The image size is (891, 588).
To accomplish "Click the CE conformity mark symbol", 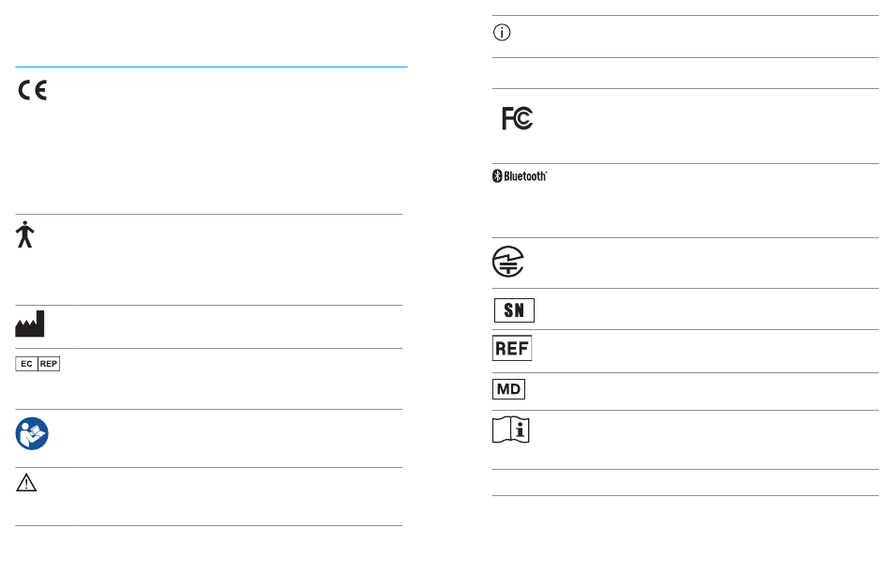I will pyautogui.click(x=33, y=90).
